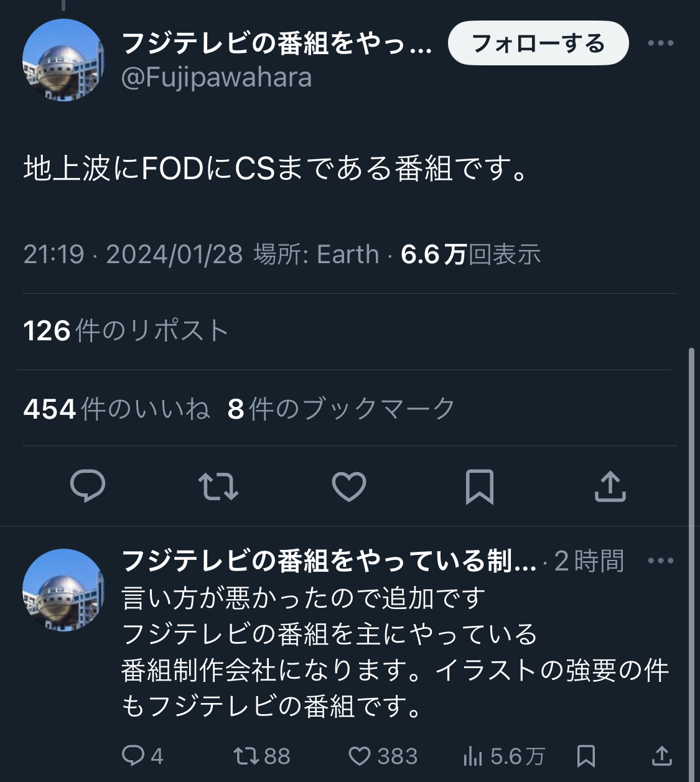Bookmark the main post
The image size is (700, 782).
pos(480,486)
